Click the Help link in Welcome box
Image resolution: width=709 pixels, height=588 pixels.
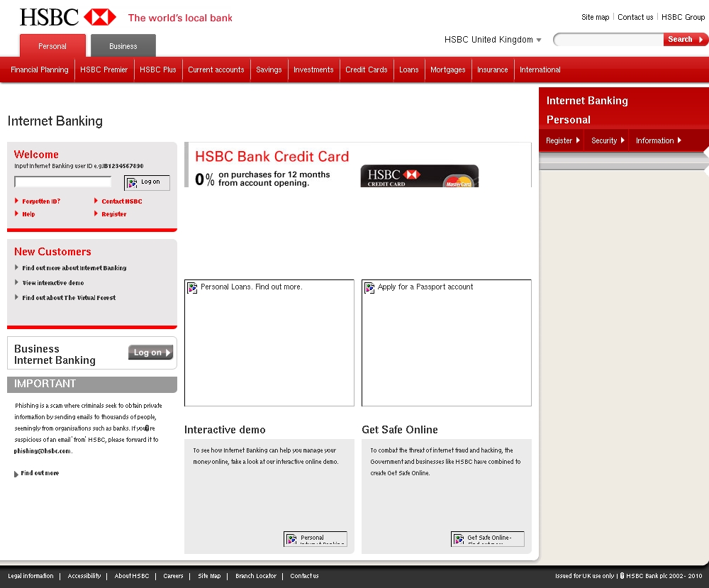tap(28, 214)
